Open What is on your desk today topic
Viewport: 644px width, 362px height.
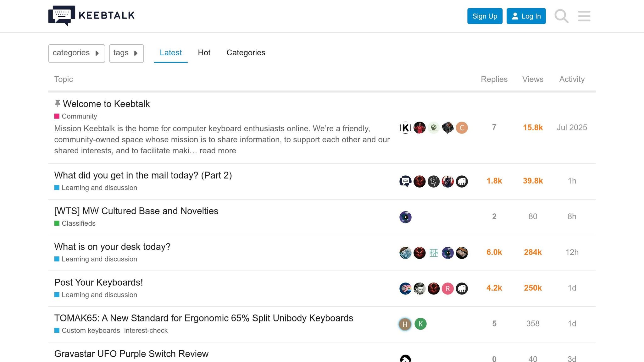(x=112, y=247)
